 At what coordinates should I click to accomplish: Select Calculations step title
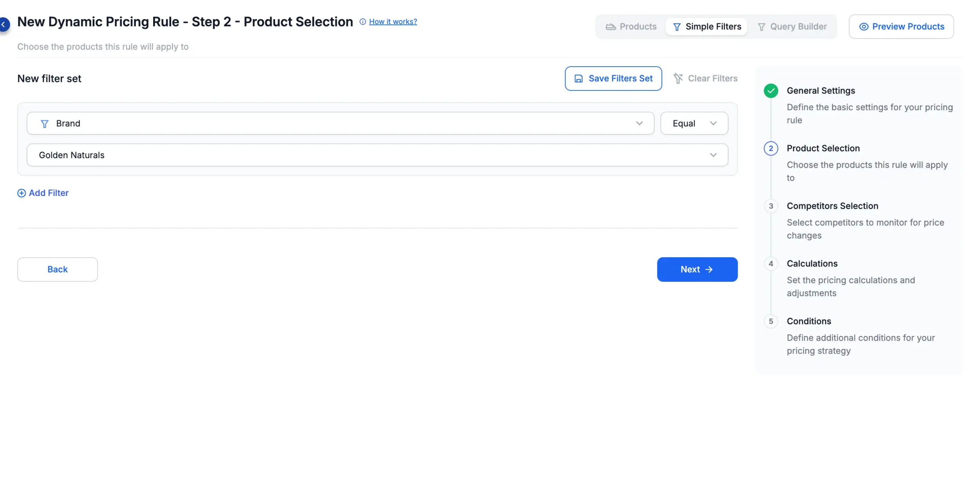(x=812, y=264)
